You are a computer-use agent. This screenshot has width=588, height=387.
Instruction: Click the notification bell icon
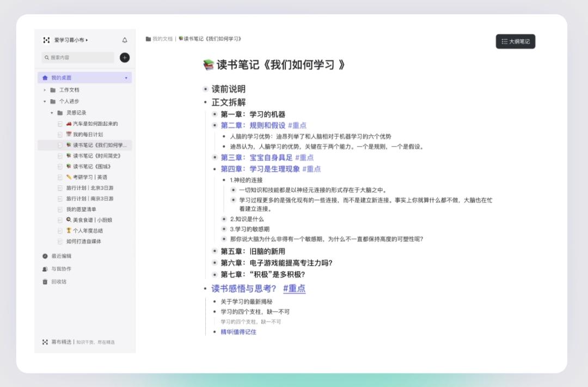point(125,40)
